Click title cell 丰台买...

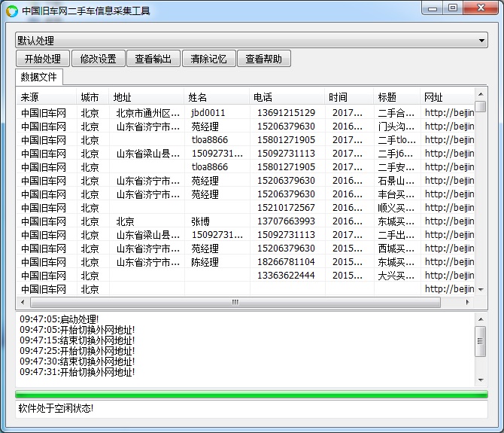coord(396,194)
